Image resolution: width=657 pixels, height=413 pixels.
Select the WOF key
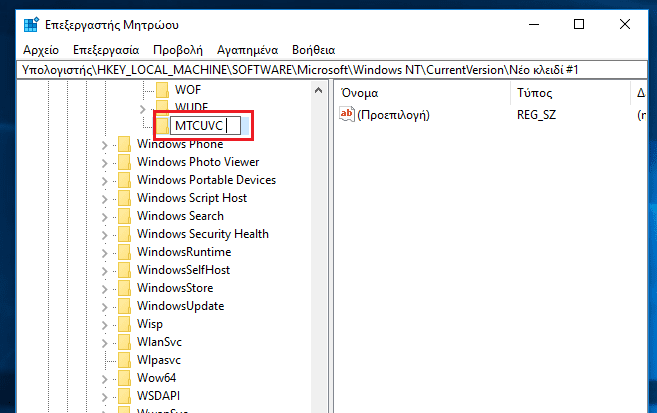pos(188,90)
